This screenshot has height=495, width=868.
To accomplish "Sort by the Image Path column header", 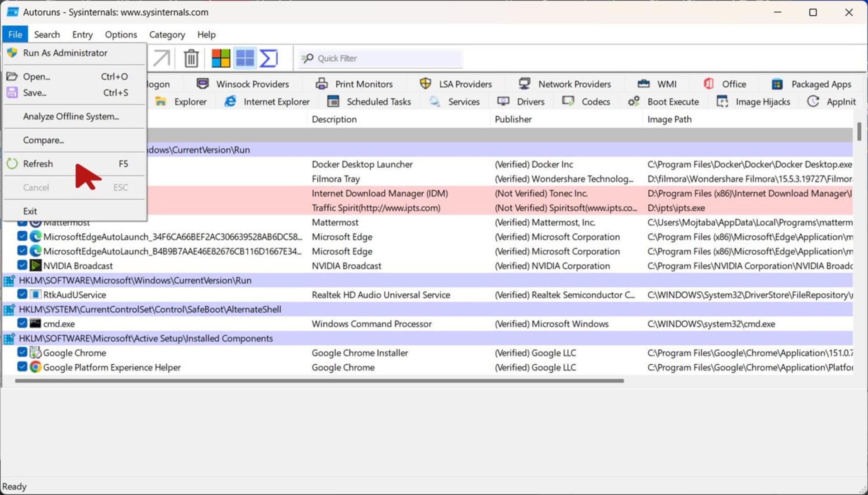I will [x=748, y=119].
